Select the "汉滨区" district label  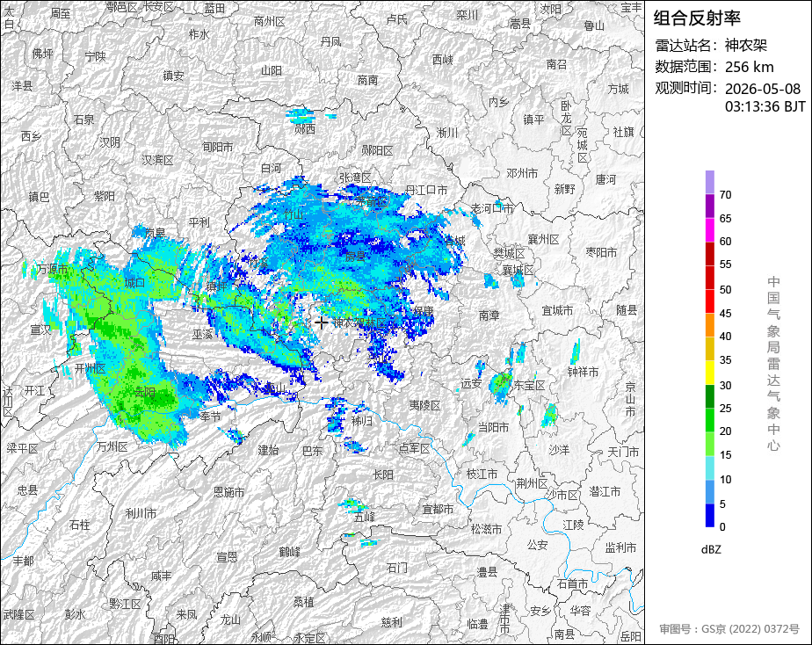click(x=157, y=160)
